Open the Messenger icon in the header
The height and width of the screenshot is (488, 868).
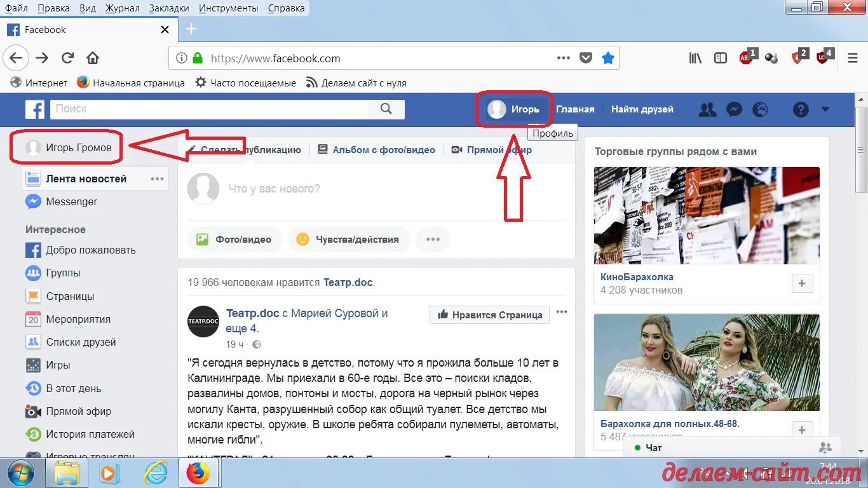click(x=734, y=109)
